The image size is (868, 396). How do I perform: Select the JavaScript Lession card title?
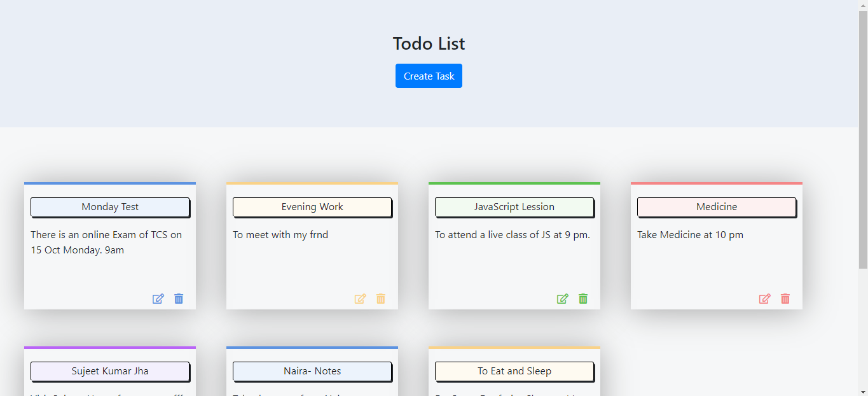coord(514,207)
